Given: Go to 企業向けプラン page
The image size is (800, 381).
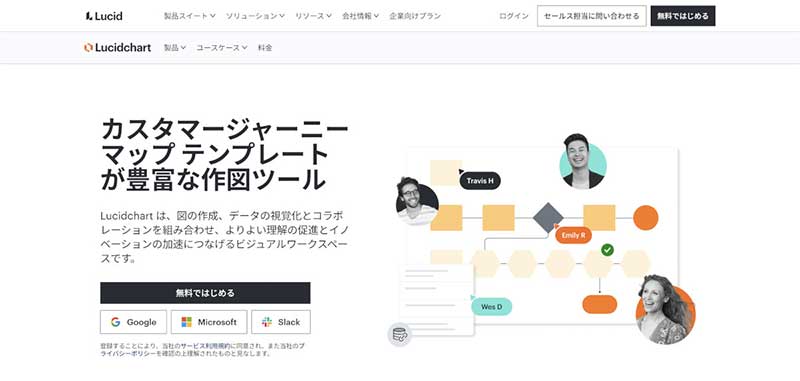Looking at the screenshot, I should [415, 16].
